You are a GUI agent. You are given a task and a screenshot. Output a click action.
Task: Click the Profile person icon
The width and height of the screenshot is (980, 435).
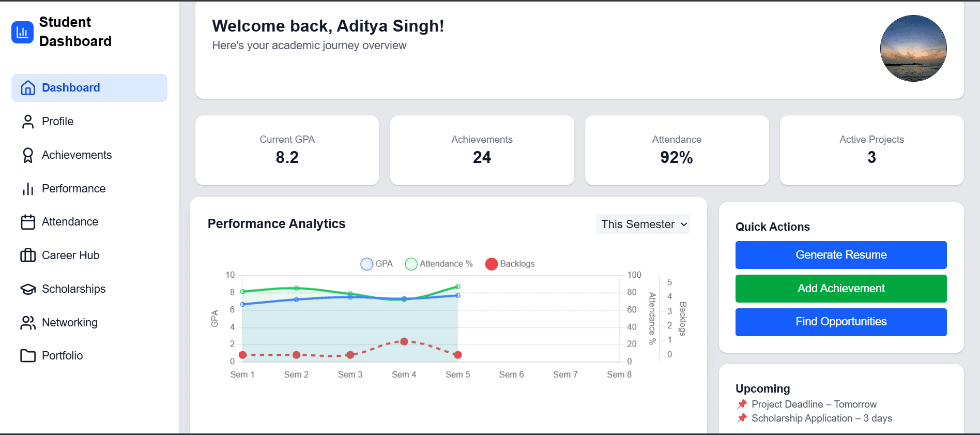28,122
